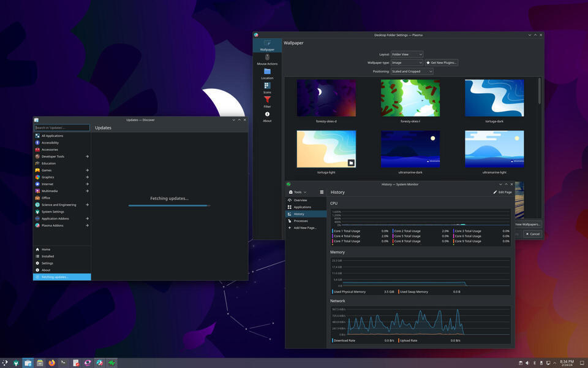588x368 pixels.
Task: Click the Fetching updates progress bar
Action: coord(169,205)
